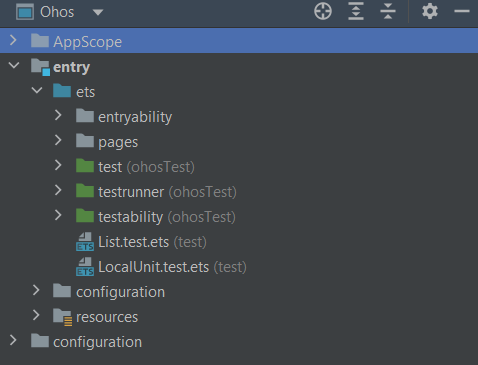Click the Ohos project view icon

click(25, 12)
